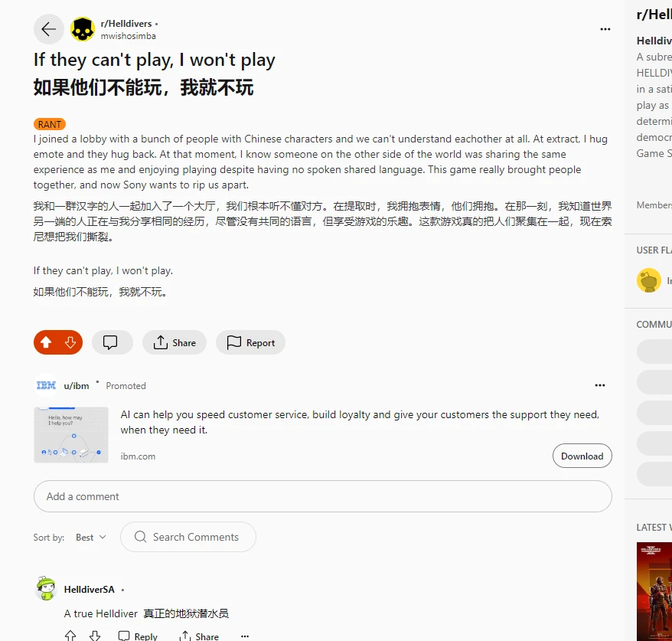The image size is (672, 641).
Task: Share HelldiverSA's comment
Action: coord(199,636)
